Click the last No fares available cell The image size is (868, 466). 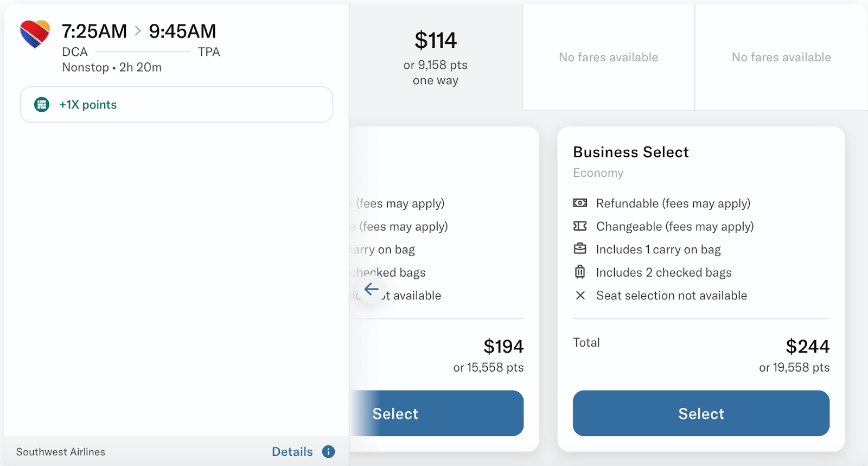click(781, 58)
